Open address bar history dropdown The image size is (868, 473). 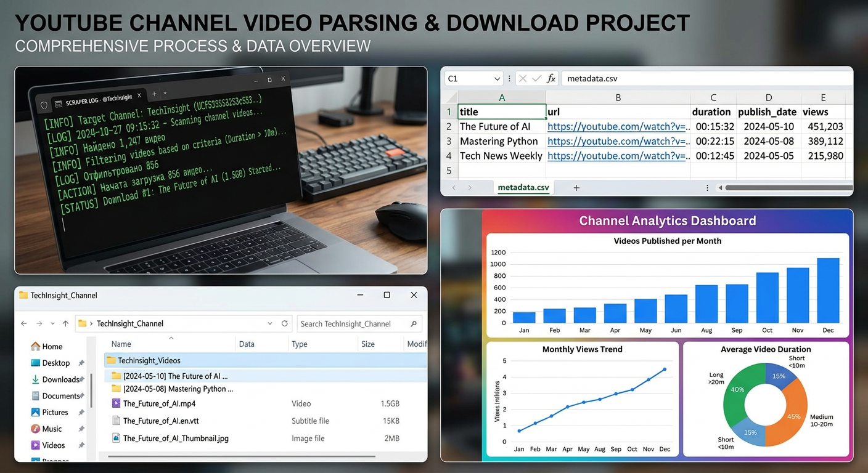(x=270, y=323)
